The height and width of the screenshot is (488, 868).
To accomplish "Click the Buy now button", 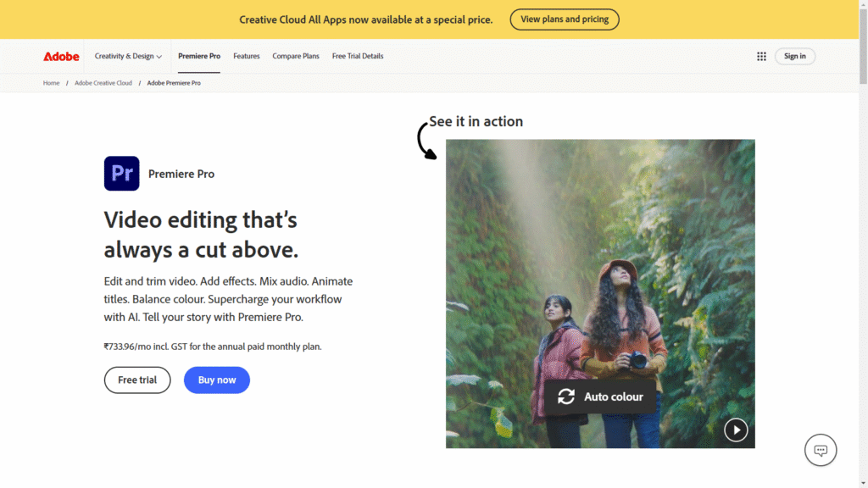I will coord(216,380).
